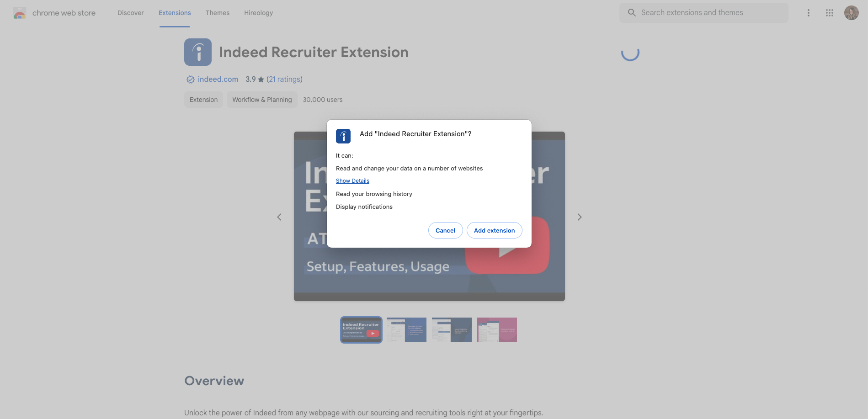
Task: Go to previous screenshot with left chevron
Action: tap(279, 217)
